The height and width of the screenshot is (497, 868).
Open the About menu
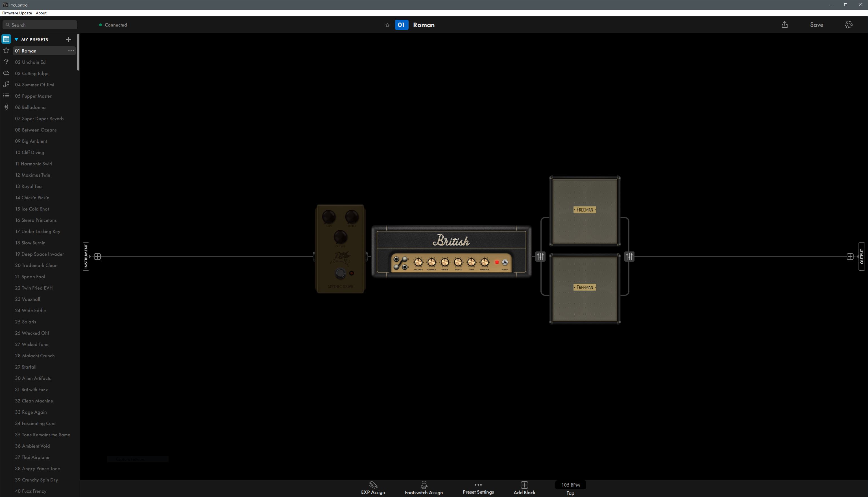41,13
